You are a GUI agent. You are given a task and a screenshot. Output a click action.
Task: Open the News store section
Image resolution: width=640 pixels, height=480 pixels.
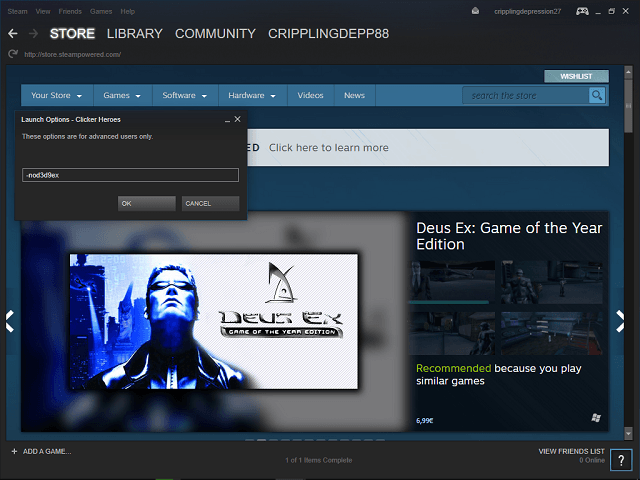click(354, 96)
